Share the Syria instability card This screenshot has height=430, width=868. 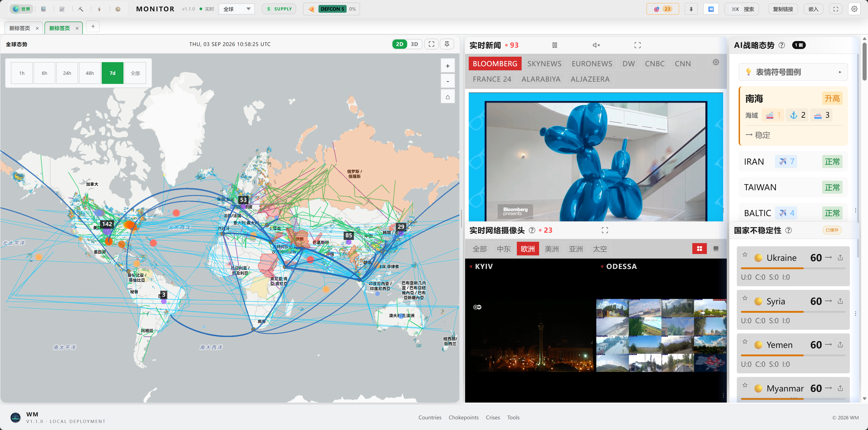pos(840,301)
